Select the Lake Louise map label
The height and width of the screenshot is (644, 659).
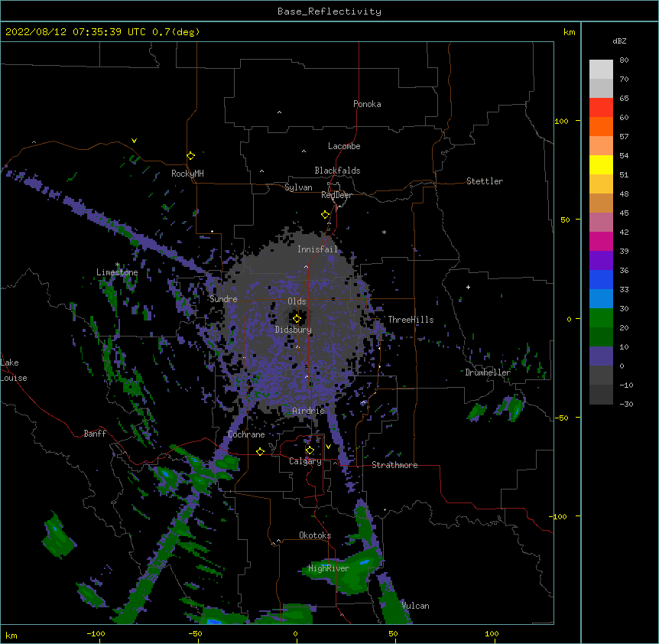point(13,370)
